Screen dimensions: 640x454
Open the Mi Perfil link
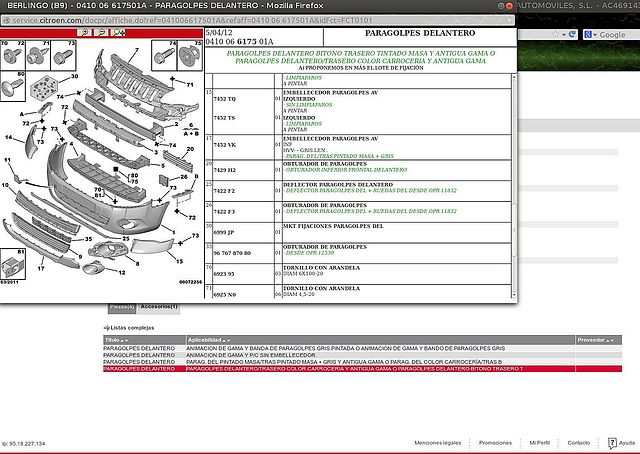540,442
